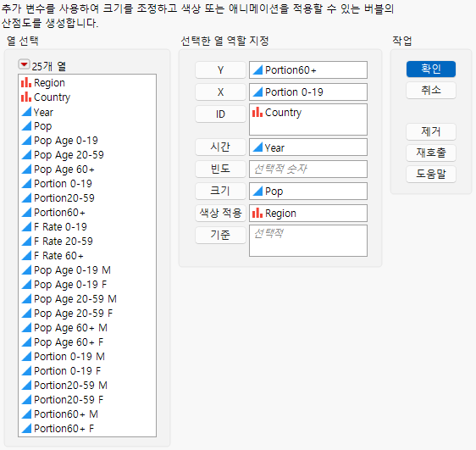Click the continuous icon beside Portion60+ F
The height and width of the screenshot is (450, 476).
pyautogui.click(x=26, y=429)
